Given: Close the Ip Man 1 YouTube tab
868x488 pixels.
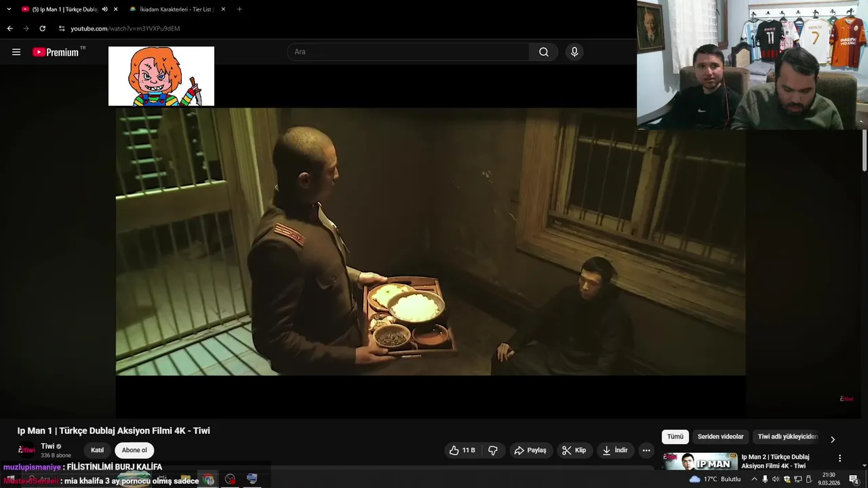Looking at the screenshot, I should (116, 9).
